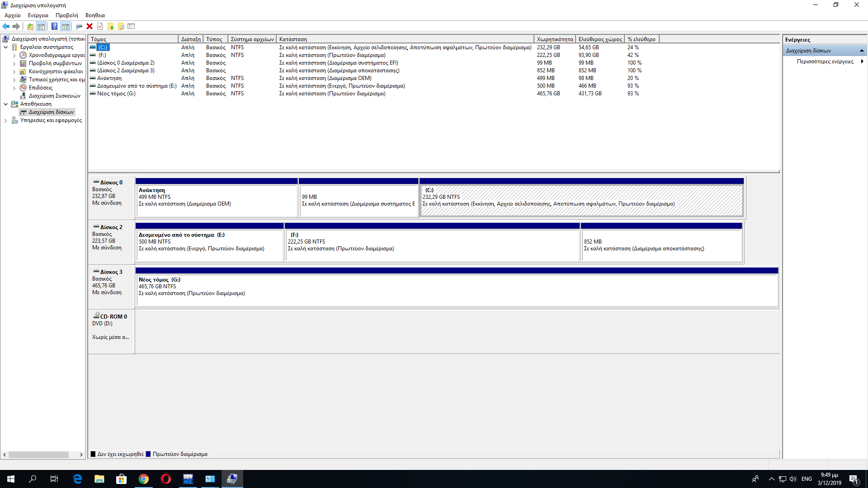Select Νέος τόμος (G:) partition block
The width and height of the screenshot is (868, 488).
tap(457, 287)
